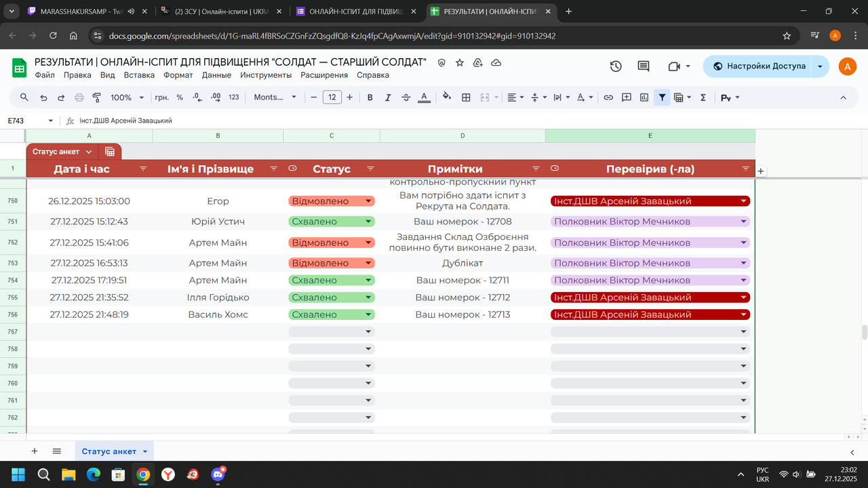
Task: Select the paint format roller icon
Action: [x=96, y=98]
